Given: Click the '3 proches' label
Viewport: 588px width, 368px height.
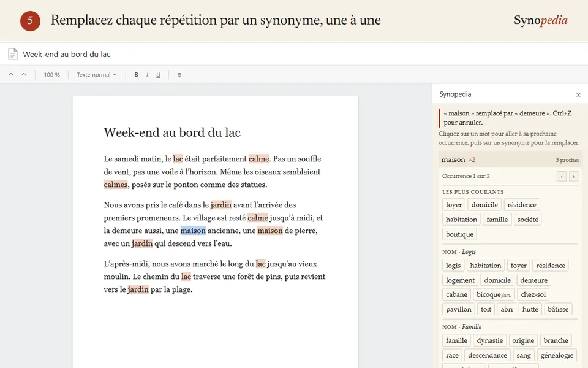Looking at the screenshot, I should (x=567, y=160).
